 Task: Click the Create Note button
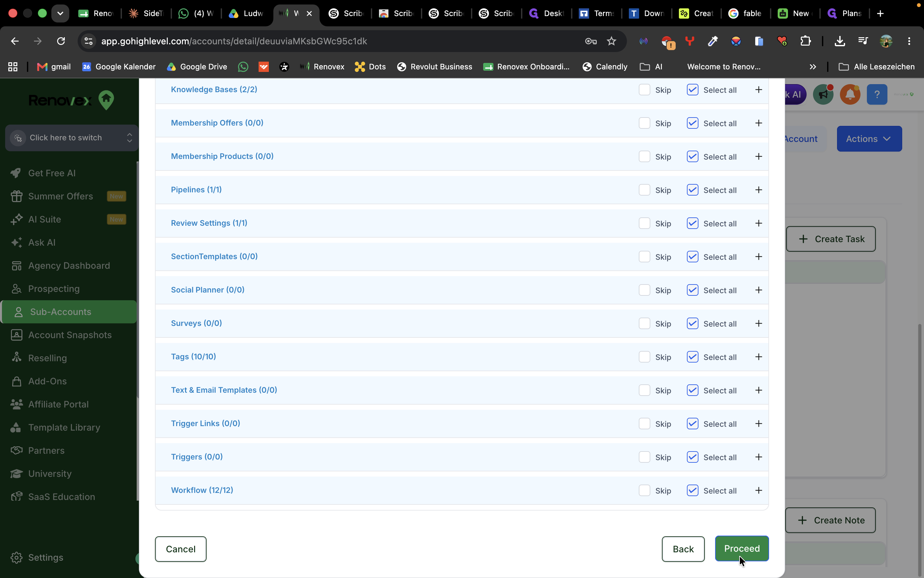pyautogui.click(x=830, y=520)
